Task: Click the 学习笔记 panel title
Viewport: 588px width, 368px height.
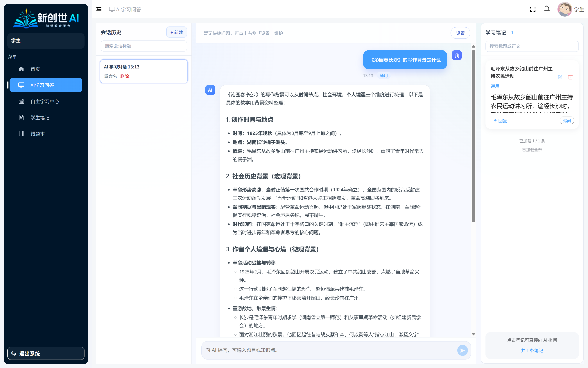Action: [495, 33]
